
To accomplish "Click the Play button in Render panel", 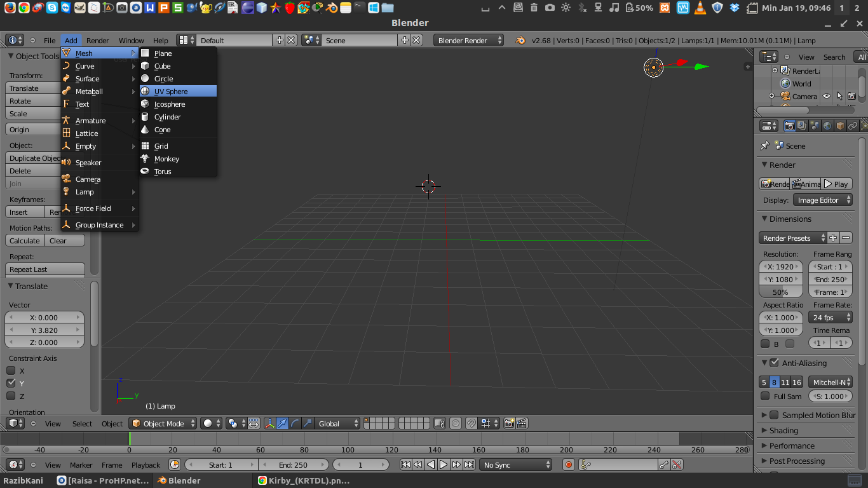I will (836, 184).
